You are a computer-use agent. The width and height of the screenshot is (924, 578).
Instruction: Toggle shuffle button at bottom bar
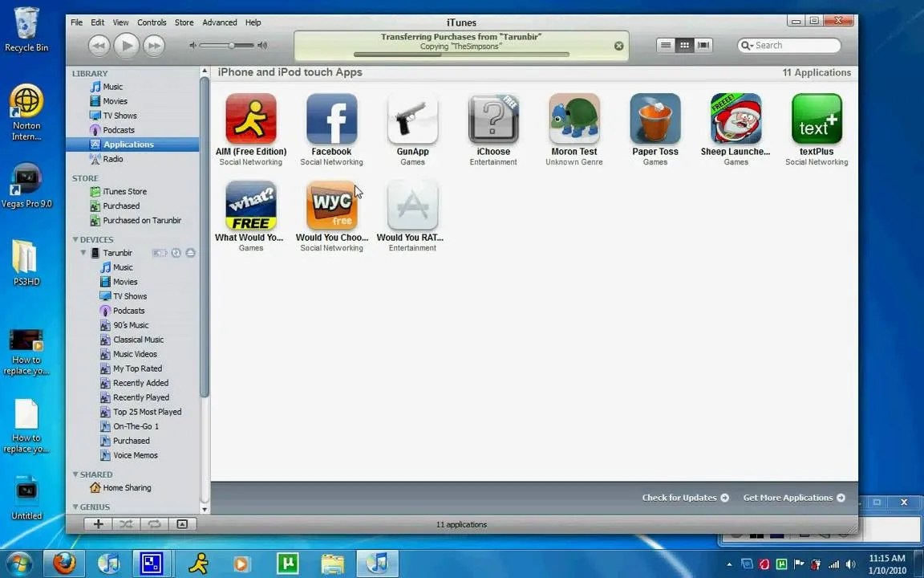click(126, 524)
